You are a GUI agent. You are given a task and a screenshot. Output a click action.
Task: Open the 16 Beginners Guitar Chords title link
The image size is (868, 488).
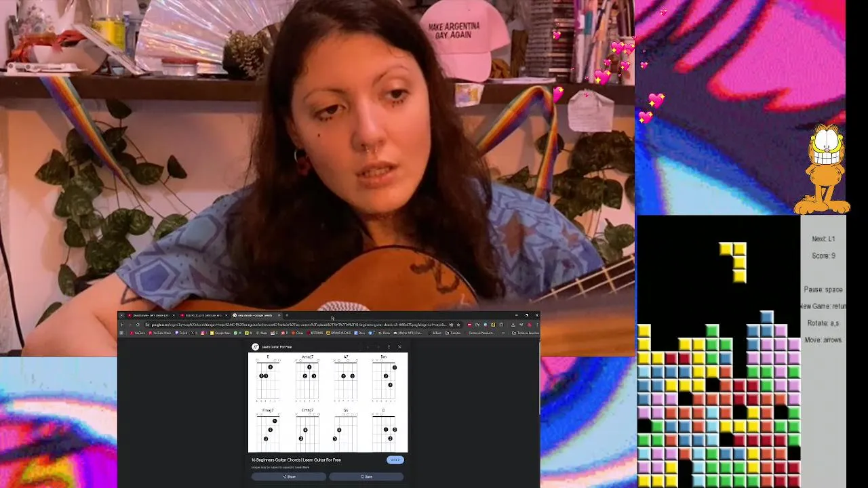[x=296, y=460]
